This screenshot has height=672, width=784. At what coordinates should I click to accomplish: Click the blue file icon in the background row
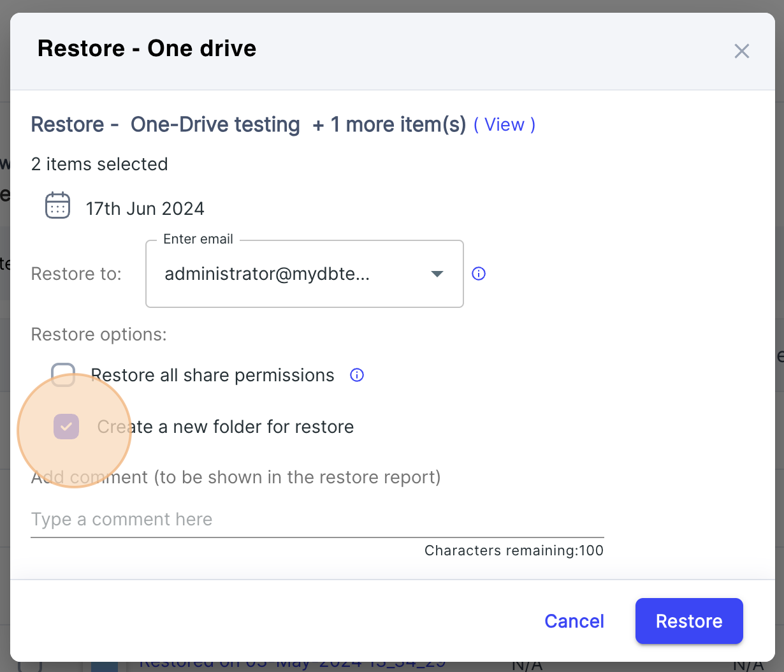[x=105, y=665]
